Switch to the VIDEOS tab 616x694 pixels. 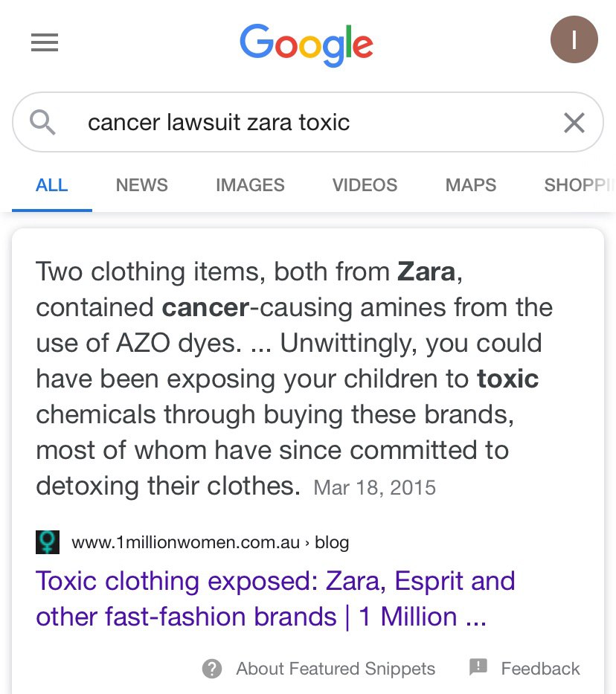point(365,185)
